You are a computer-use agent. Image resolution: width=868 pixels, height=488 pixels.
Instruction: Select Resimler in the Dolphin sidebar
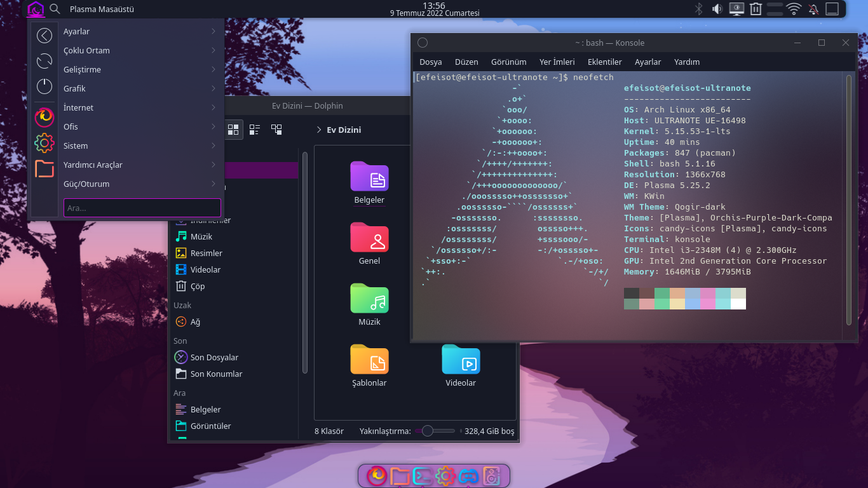pyautogui.click(x=207, y=253)
